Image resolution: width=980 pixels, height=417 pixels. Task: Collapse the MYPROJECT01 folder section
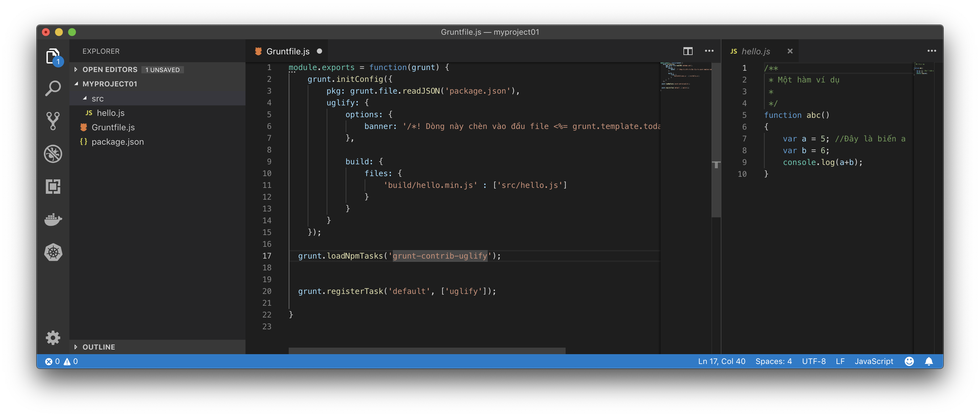110,84
